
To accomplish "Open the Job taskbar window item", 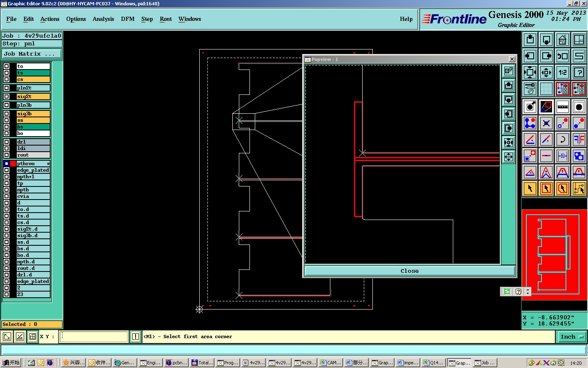I will click(485, 363).
